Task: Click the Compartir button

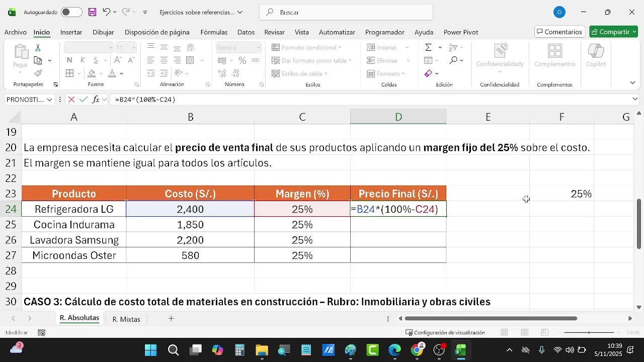Action: click(613, 32)
